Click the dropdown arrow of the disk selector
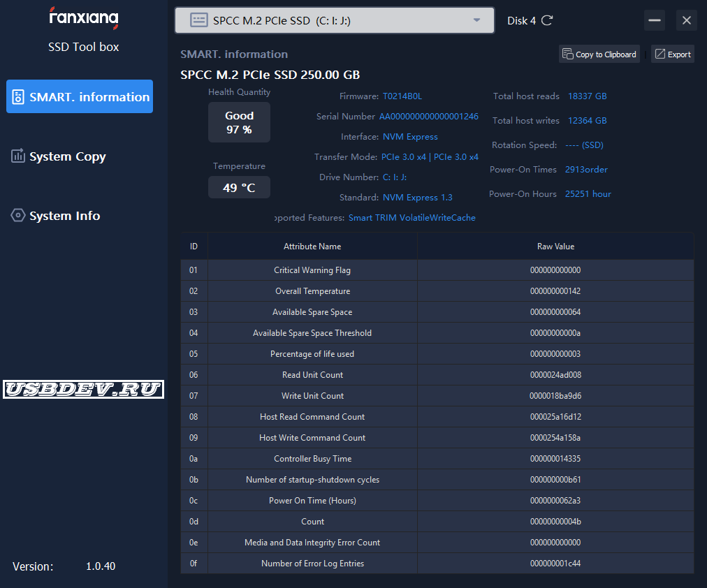The width and height of the screenshot is (707, 588). (476, 20)
